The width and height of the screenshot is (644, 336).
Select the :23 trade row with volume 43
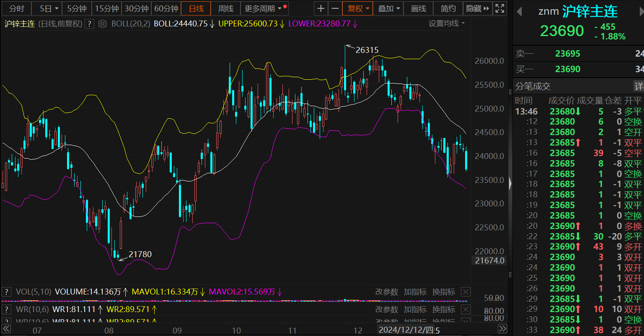pos(578,247)
